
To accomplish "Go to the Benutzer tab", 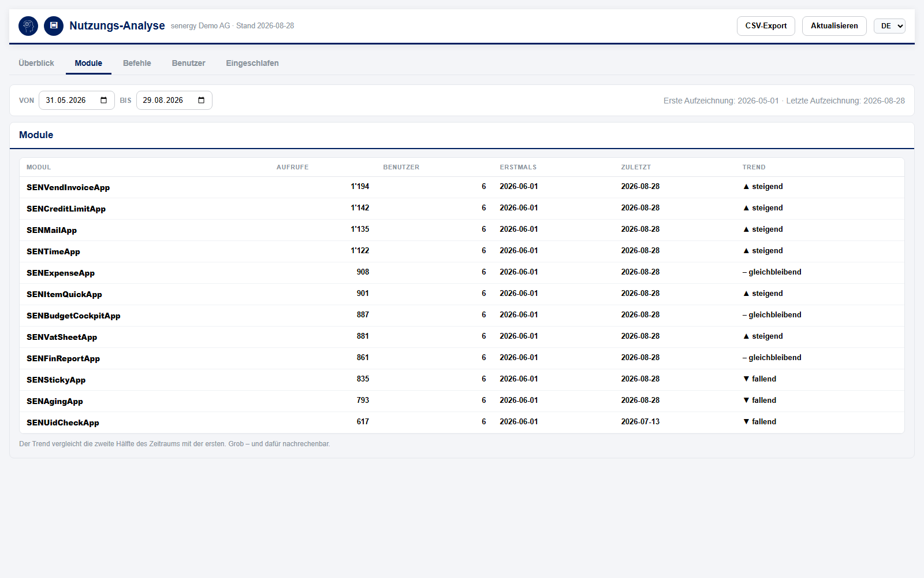I will point(189,64).
